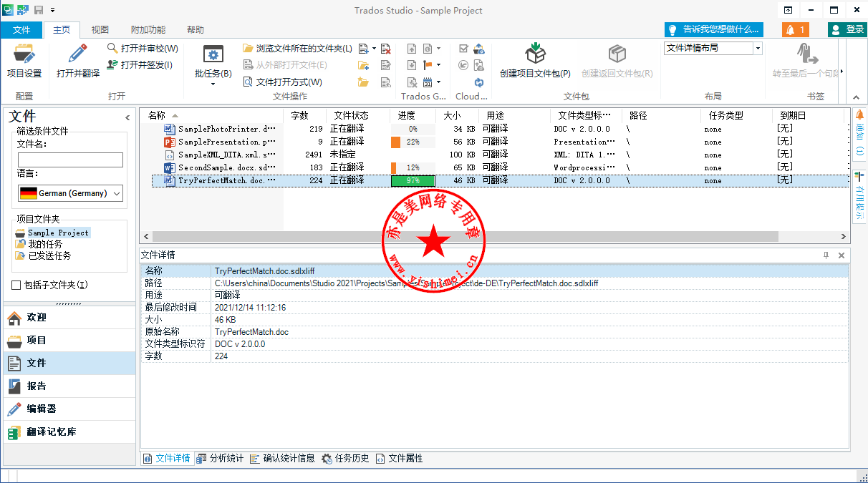Click 浏览文件所在的文件夹(L) folder button
The height and width of the screenshot is (483, 868).
(297, 49)
